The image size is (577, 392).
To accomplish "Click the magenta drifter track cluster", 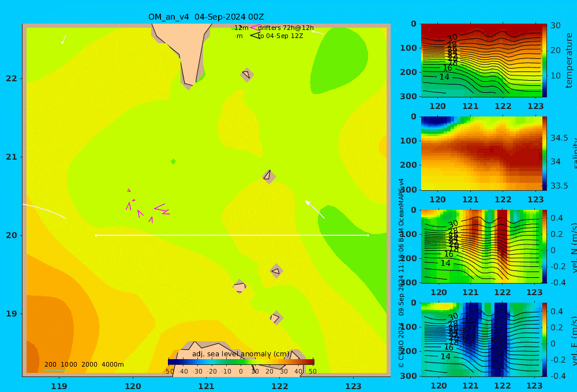I will pyautogui.click(x=148, y=206).
